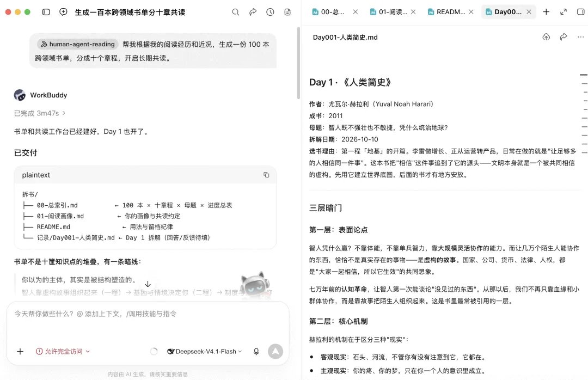Open the notes document icon in chat header
This screenshot has height=380, width=588.
(287, 12)
